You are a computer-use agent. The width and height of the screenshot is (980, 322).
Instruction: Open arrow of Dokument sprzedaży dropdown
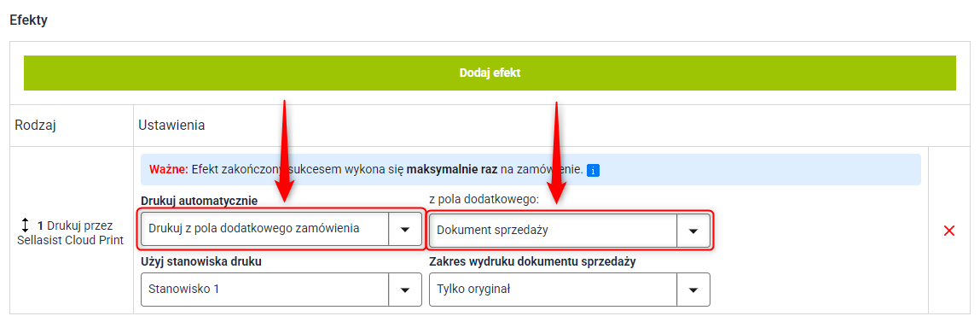click(x=693, y=230)
